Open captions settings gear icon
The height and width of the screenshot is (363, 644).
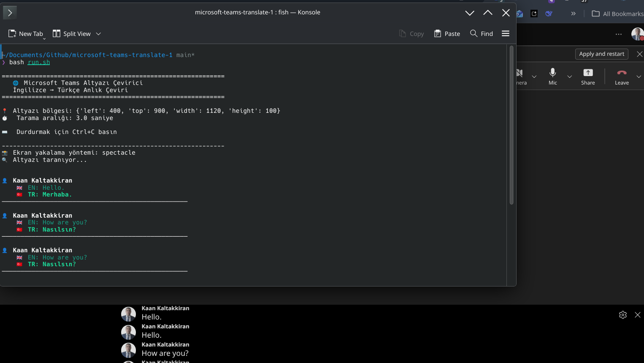pyautogui.click(x=623, y=315)
